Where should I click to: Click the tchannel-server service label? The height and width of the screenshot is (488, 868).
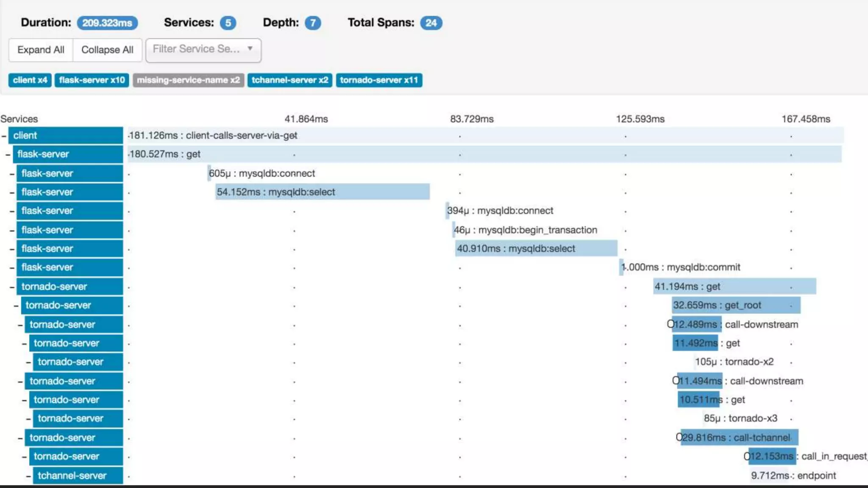tap(72, 476)
